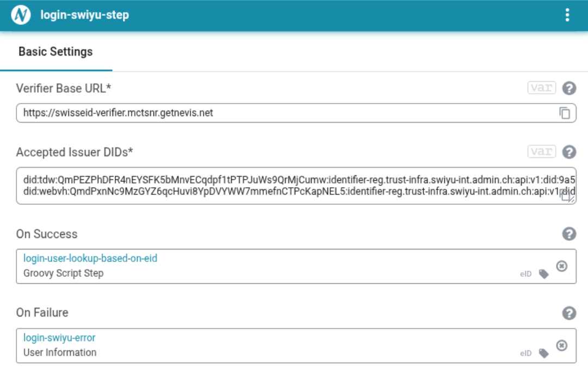Switch to the Basic Settings tab
Image resolution: width=588 pixels, height=372 pixels.
[55, 51]
